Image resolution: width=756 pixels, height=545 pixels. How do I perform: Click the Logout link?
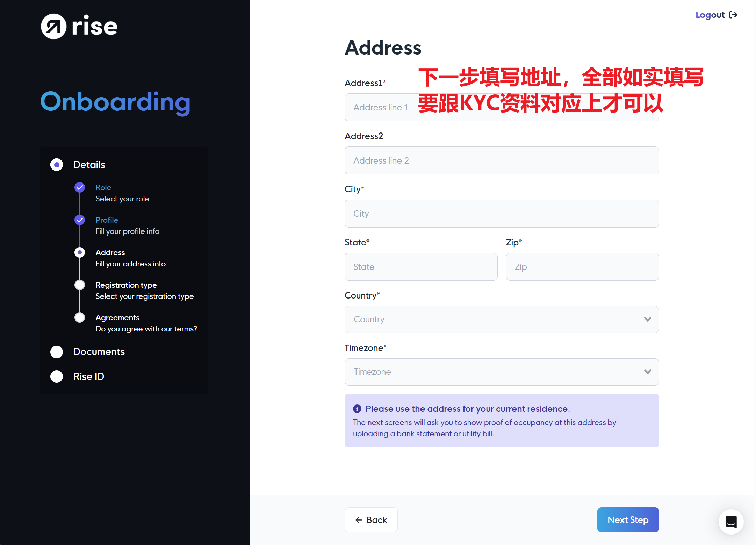710,15
